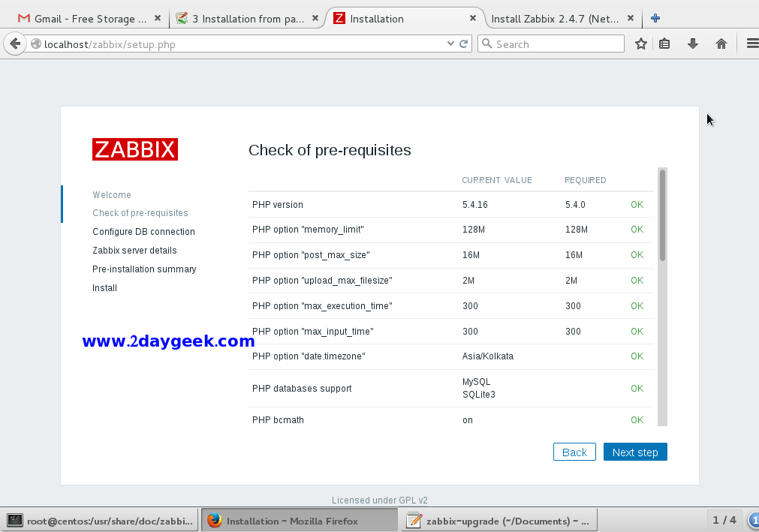This screenshot has width=759, height=532.
Task: Click the Asia/Kolkata timezone value
Action: click(488, 356)
